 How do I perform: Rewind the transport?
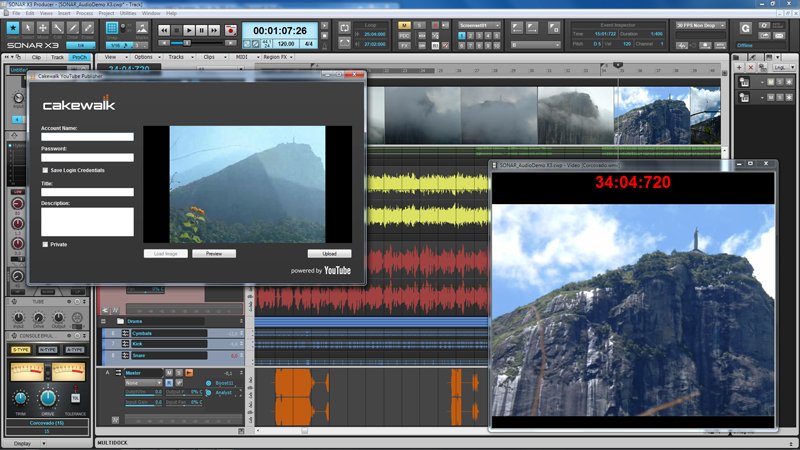[x=164, y=31]
